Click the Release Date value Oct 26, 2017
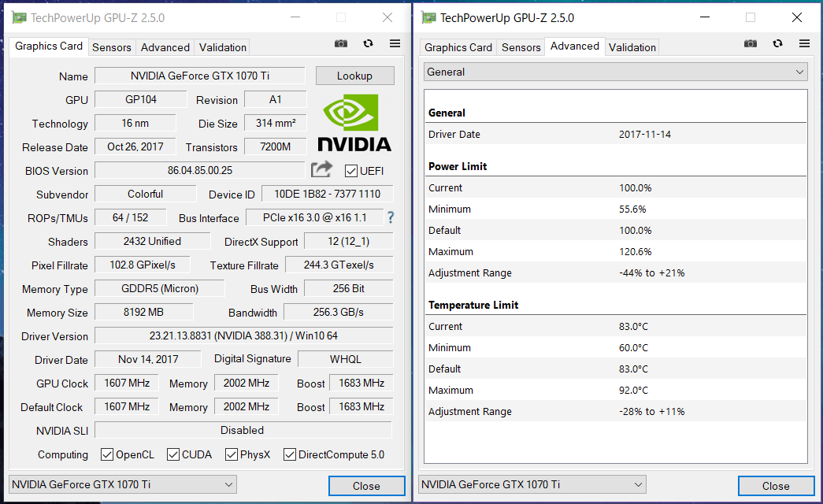Image resolution: width=823 pixels, height=504 pixels. 135,146
